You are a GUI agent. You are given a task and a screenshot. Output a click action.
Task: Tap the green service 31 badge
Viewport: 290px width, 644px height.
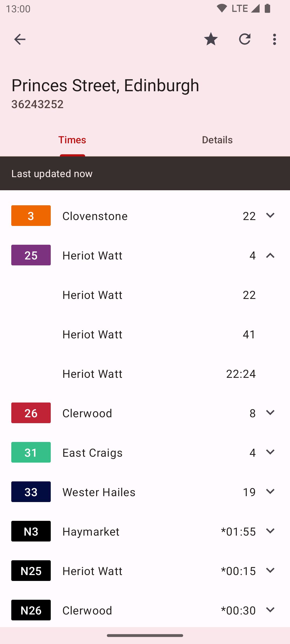click(x=31, y=452)
